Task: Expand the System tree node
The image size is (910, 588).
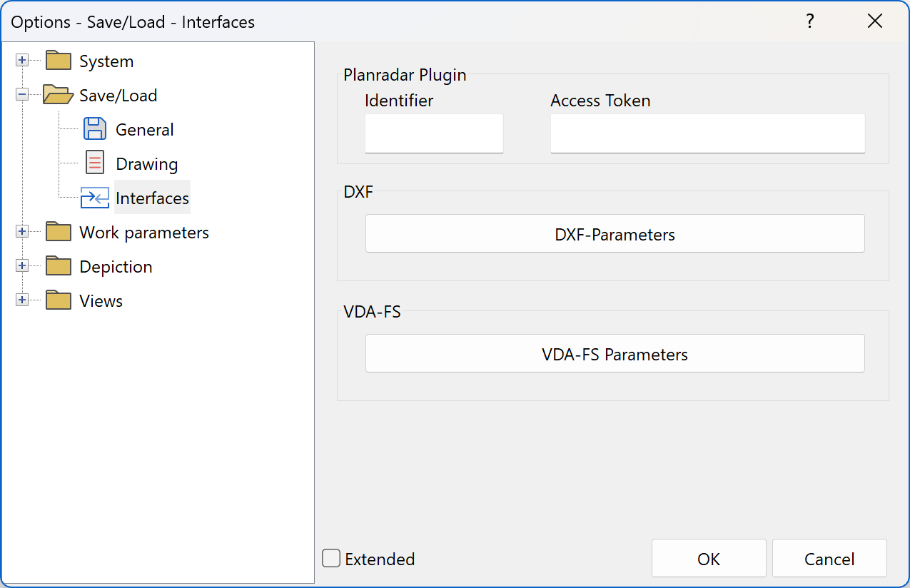Action: tap(22, 60)
